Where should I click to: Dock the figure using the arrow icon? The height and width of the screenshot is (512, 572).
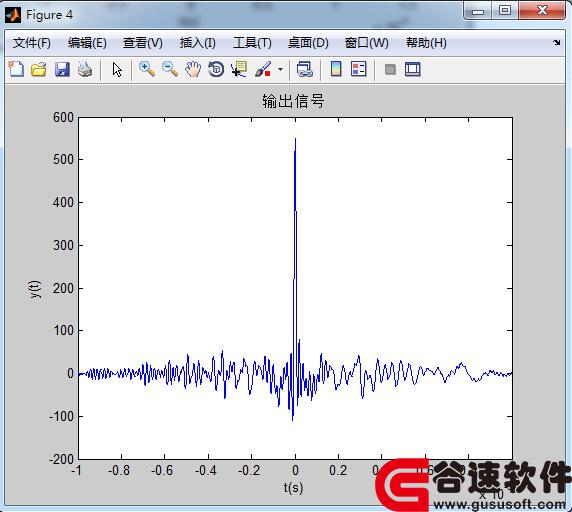click(556, 43)
